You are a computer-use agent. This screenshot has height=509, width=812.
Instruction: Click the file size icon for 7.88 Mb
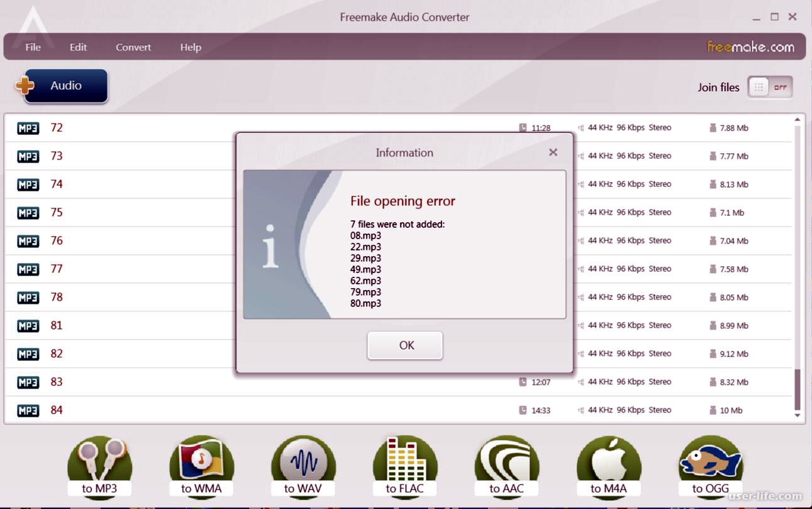pos(713,127)
